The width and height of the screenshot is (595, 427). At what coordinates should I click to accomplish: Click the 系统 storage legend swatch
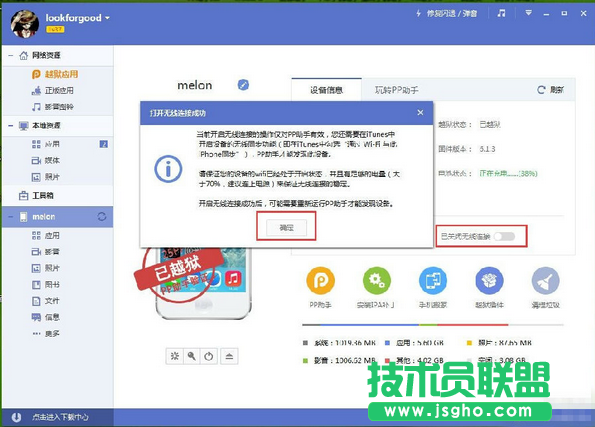click(x=305, y=343)
